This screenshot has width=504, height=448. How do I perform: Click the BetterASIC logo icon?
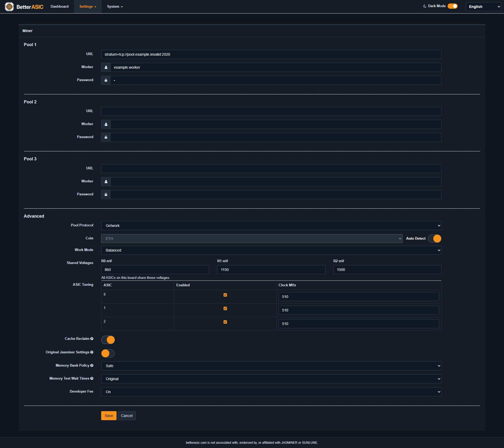coord(9,7)
